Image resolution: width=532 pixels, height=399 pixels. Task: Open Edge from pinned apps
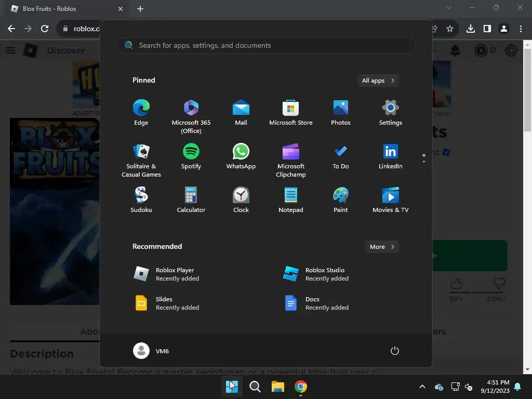(x=141, y=113)
